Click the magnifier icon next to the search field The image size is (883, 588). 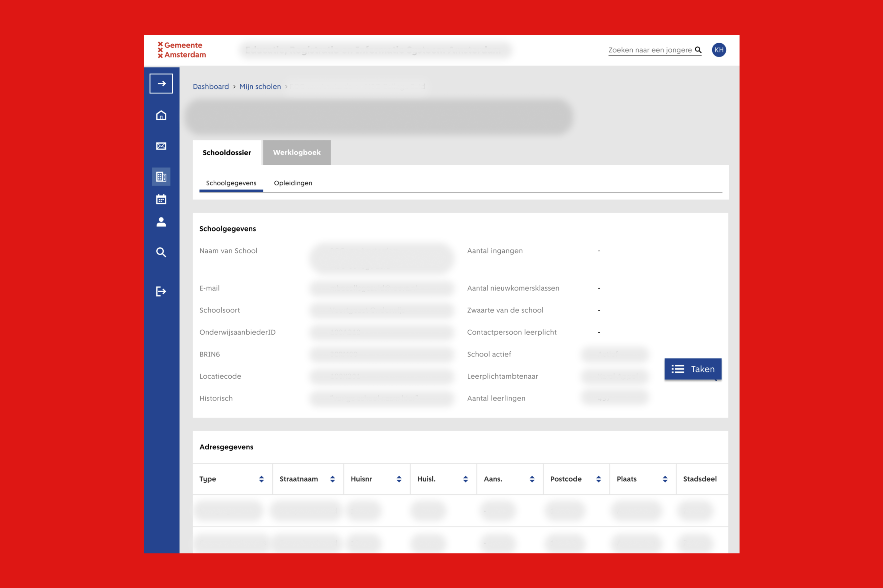coord(698,49)
